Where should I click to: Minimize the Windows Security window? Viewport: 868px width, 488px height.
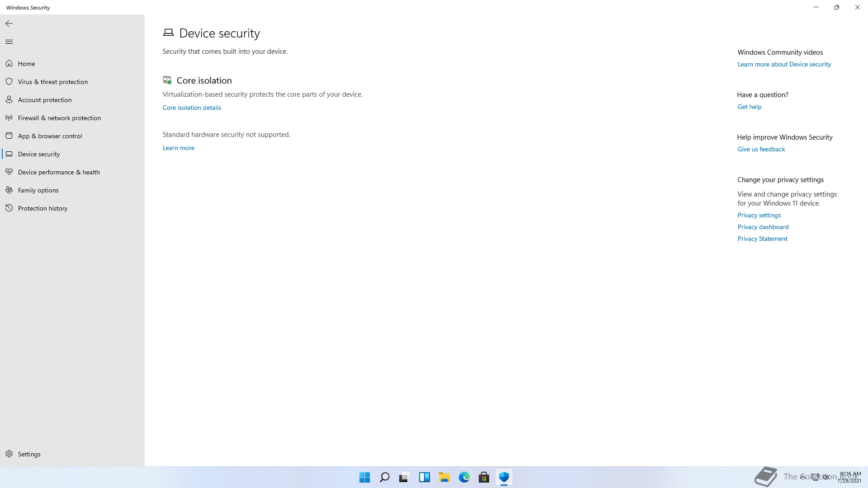click(x=816, y=7)
